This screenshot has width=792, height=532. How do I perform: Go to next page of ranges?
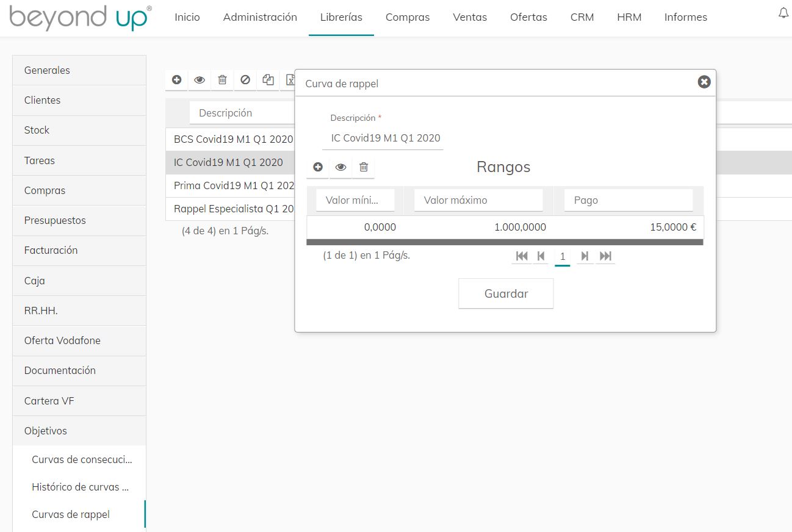coord(585,256)
